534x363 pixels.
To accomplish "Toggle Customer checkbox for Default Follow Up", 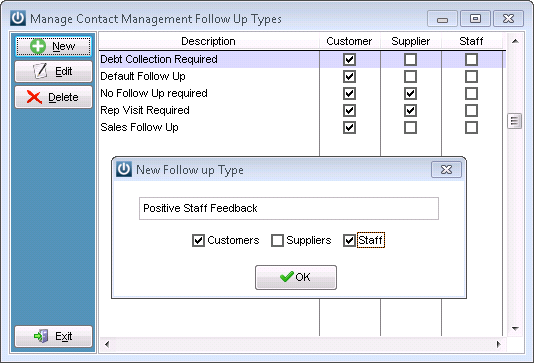I will point(349,77).
